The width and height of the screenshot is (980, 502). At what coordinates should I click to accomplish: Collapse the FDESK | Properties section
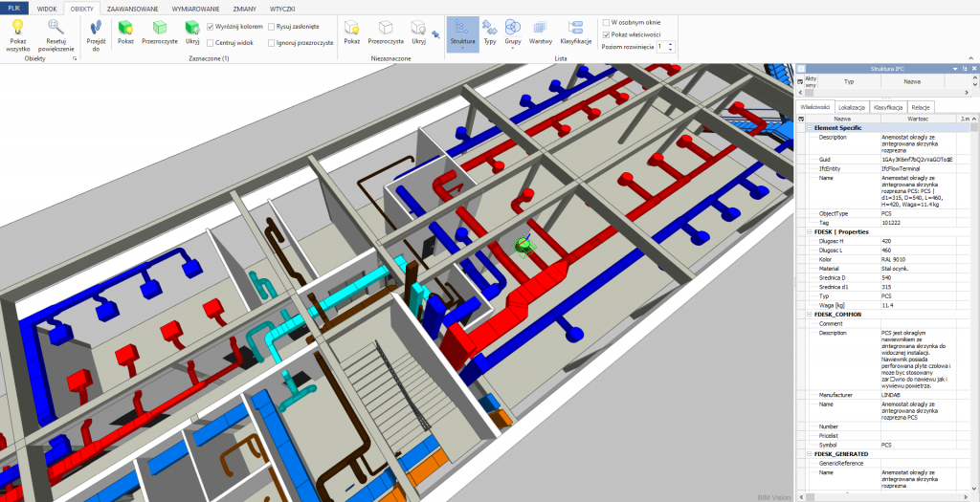809,231
